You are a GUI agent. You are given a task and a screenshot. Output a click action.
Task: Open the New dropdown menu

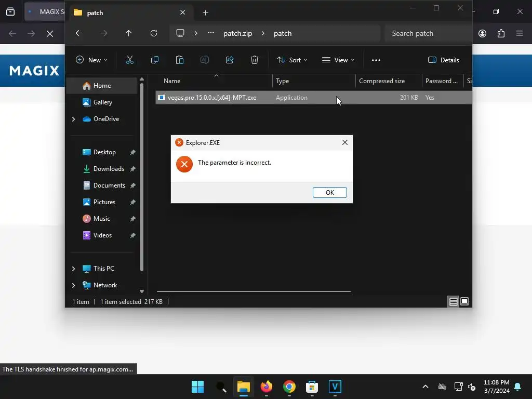pyautogui.click(x=91, y=60)
